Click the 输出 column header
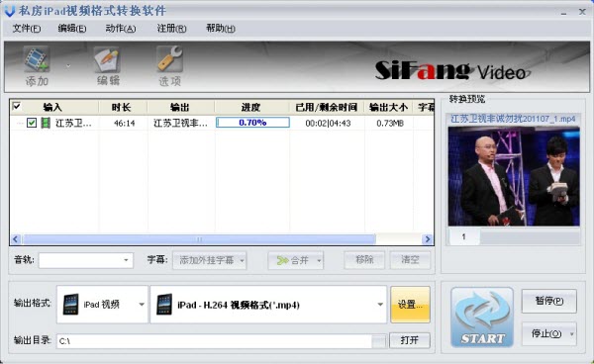The height and width of the screenshot is (364, 594). coord(180,107)
